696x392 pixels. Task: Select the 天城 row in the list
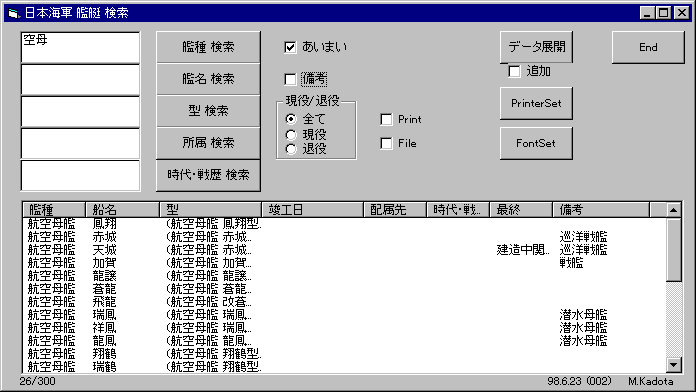click(344, 250)
